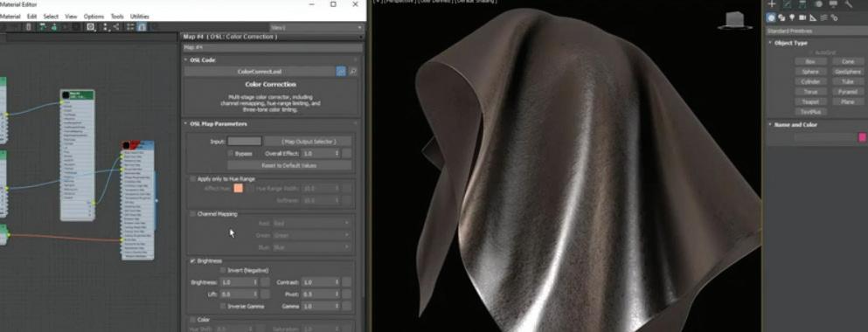Open the Utilities wrench tab in command panel
Screen dimensions: 868x332
(x=849, y=3)
